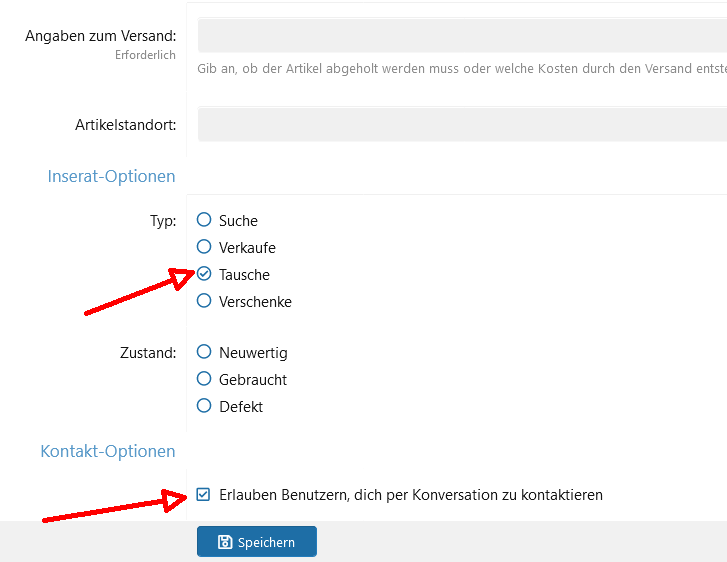Viewport: 727px width, 562px height.
Task: Select the Suche radio button
Action: point(204,219)
